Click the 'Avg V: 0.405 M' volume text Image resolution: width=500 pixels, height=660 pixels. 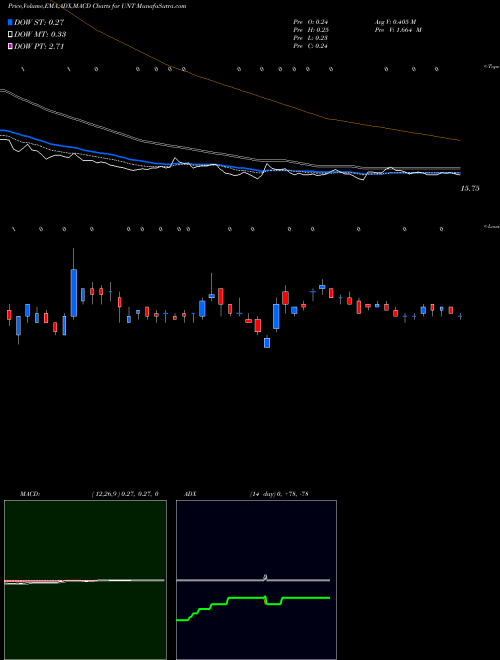click(395, 22)
